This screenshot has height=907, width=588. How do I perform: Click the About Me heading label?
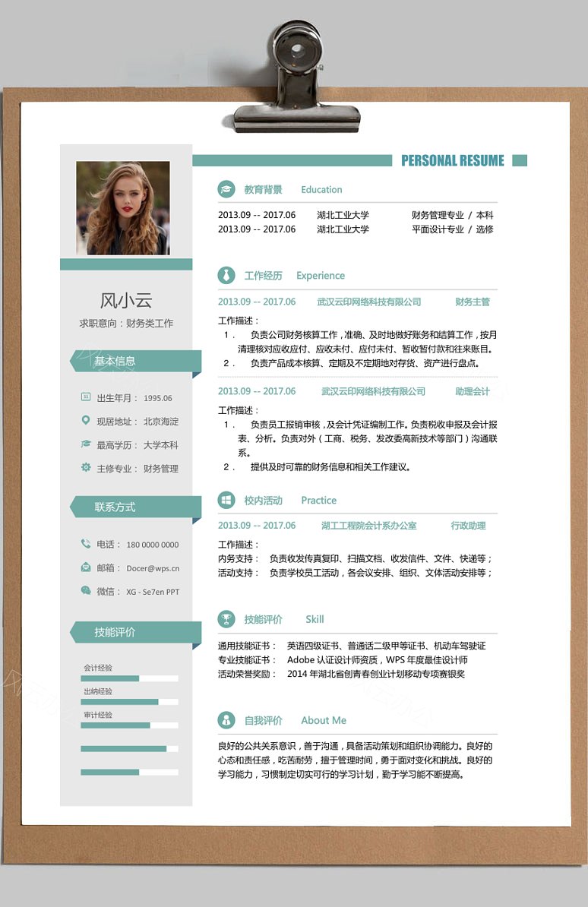324,721
